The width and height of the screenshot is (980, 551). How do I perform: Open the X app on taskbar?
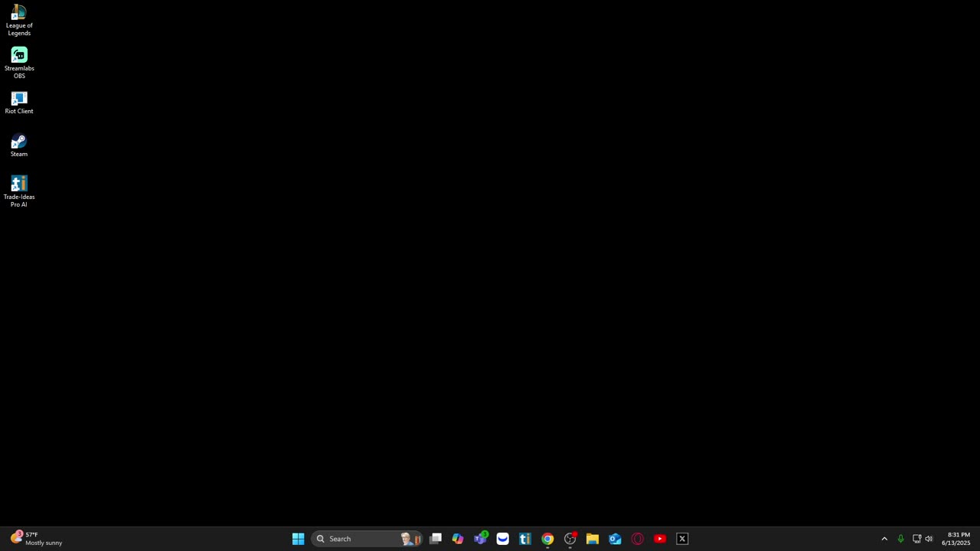(x=682, y=539)
